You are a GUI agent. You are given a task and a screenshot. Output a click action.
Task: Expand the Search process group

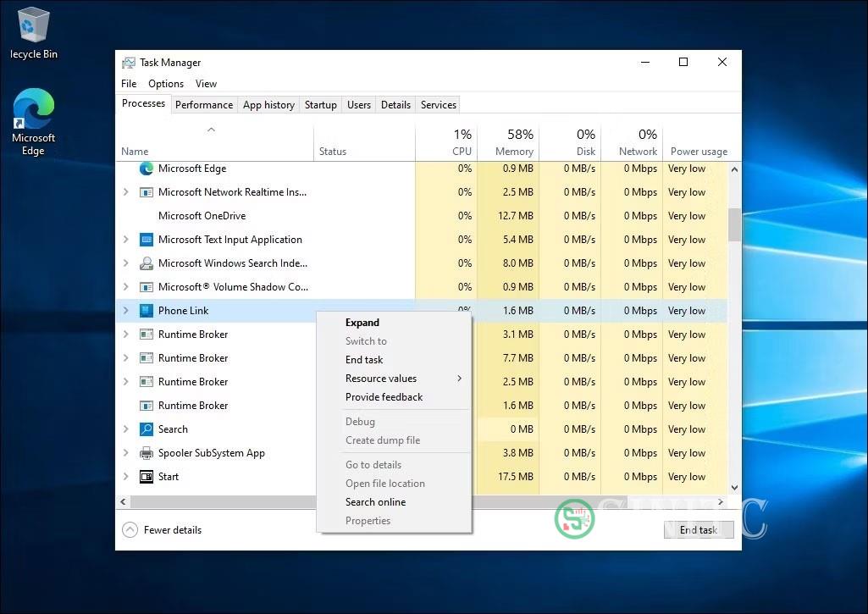pyautogui.click(x=125, y=429)
